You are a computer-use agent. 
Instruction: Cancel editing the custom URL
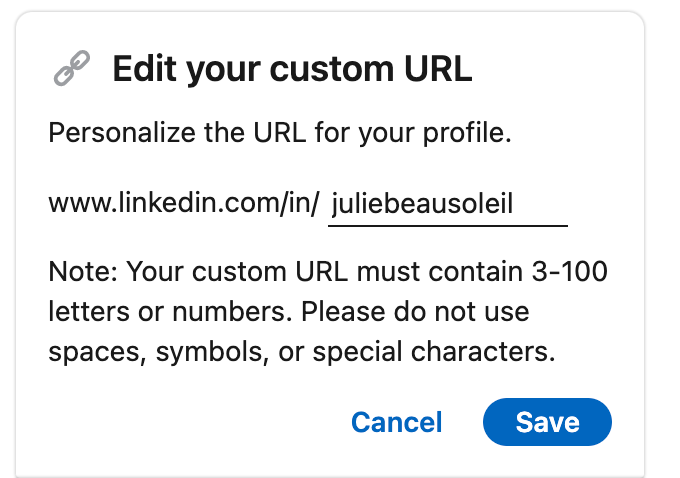pos(396,422)
